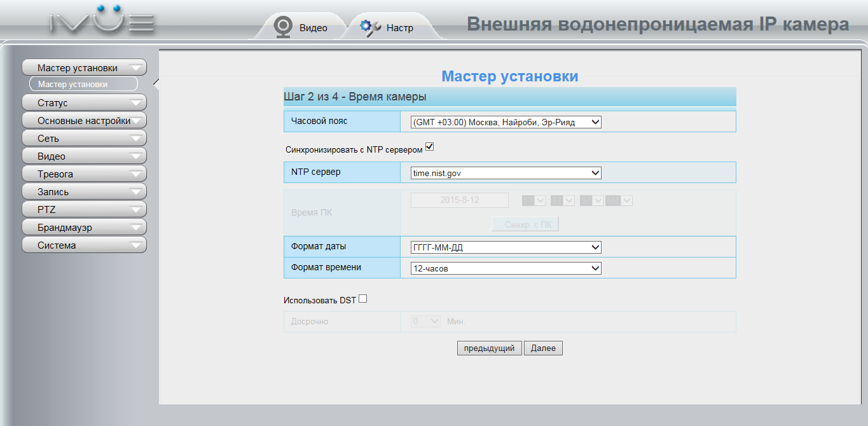Screen dimensions: 868x426
Task: Open the Часовой пояс timezone dropdown
Action: [506, 122]
